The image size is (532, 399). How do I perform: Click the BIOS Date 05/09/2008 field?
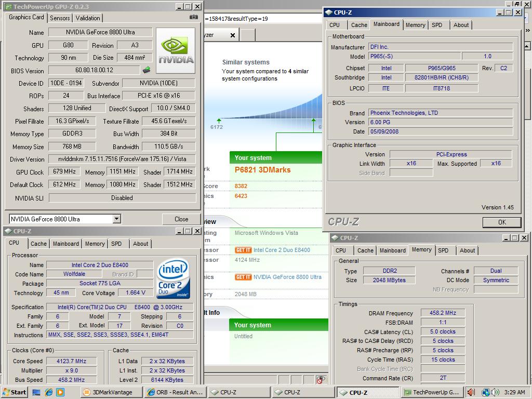coord(441,131)
